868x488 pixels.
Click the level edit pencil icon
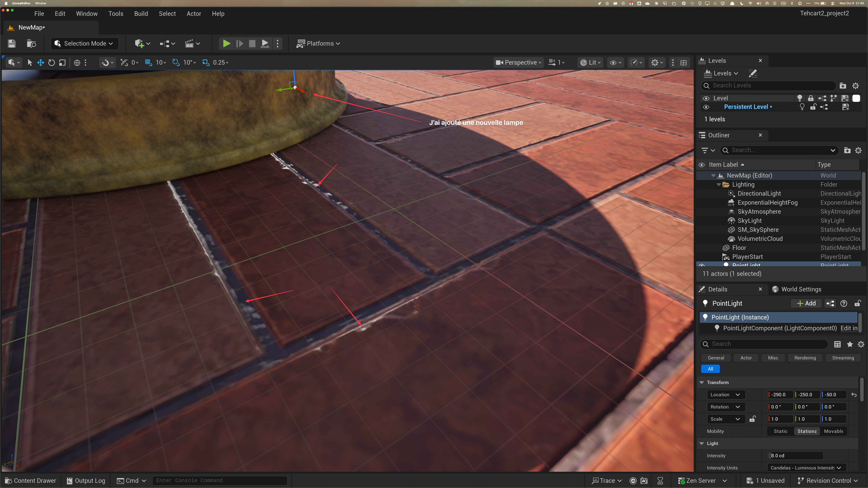[753, 73]
